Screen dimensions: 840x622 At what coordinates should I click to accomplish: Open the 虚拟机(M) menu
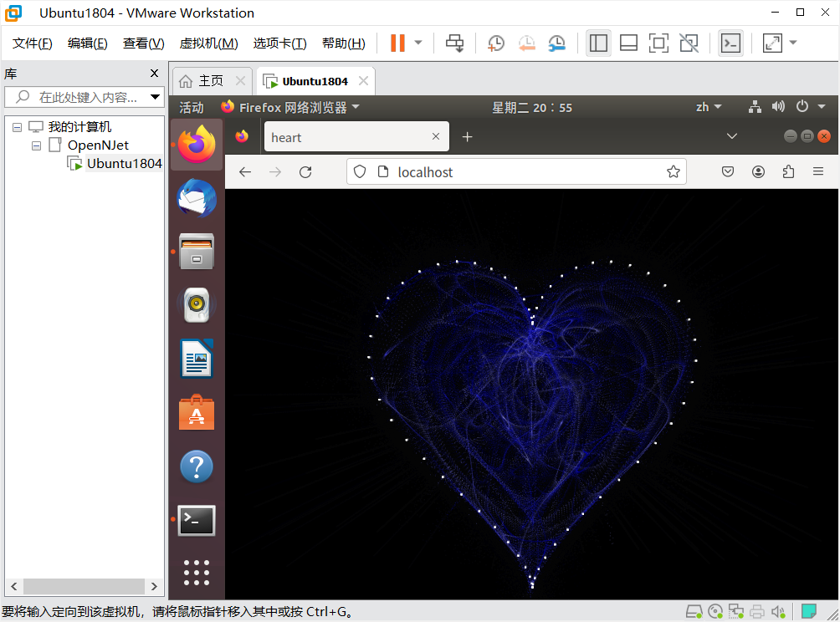pos(208,43)
